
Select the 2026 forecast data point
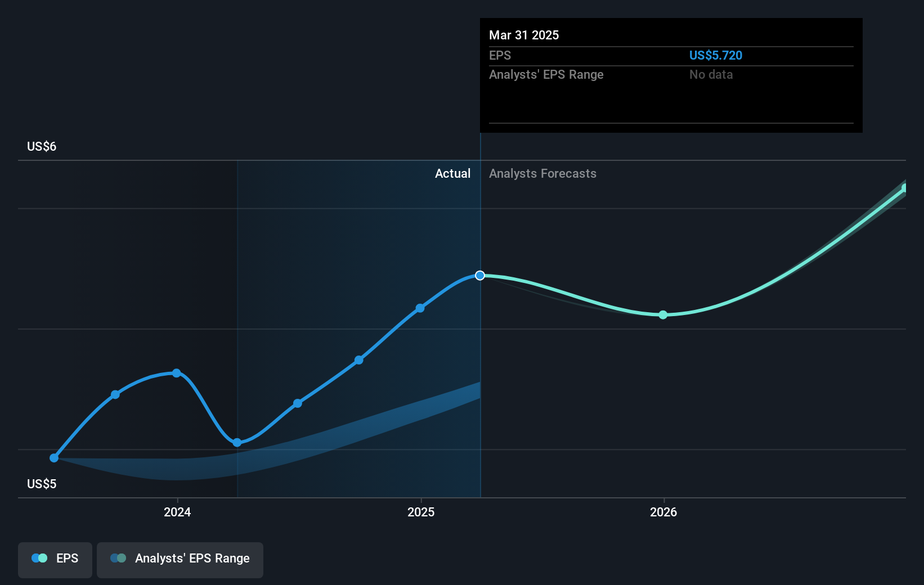[663, 314]
